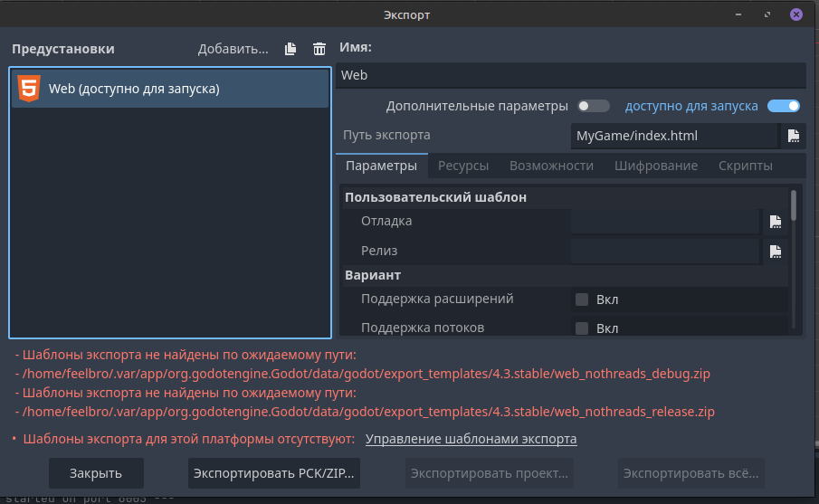The height and width of the screenshot is (504, 819).
Task: Click Экспортировать PCK/ZIP... button
Action: tap(274, 472)
